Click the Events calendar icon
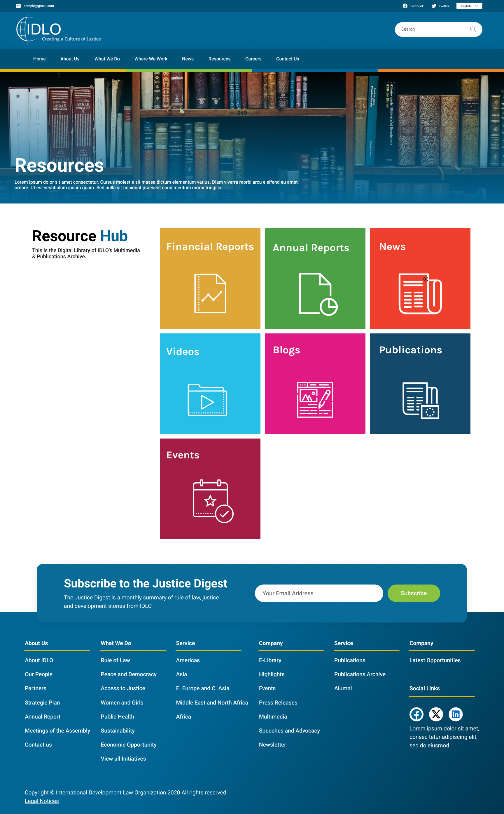504x814 pixels. pos(213,501)
